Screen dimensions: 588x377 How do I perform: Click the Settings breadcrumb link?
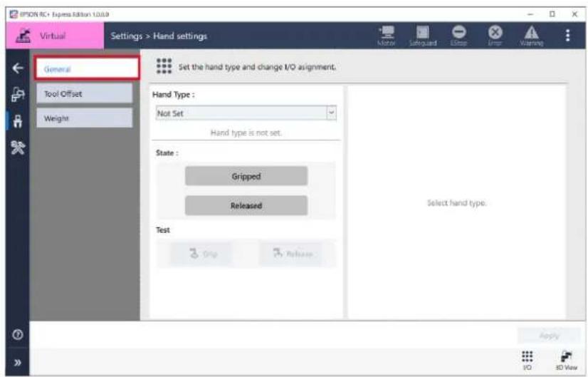pos(127,36)
